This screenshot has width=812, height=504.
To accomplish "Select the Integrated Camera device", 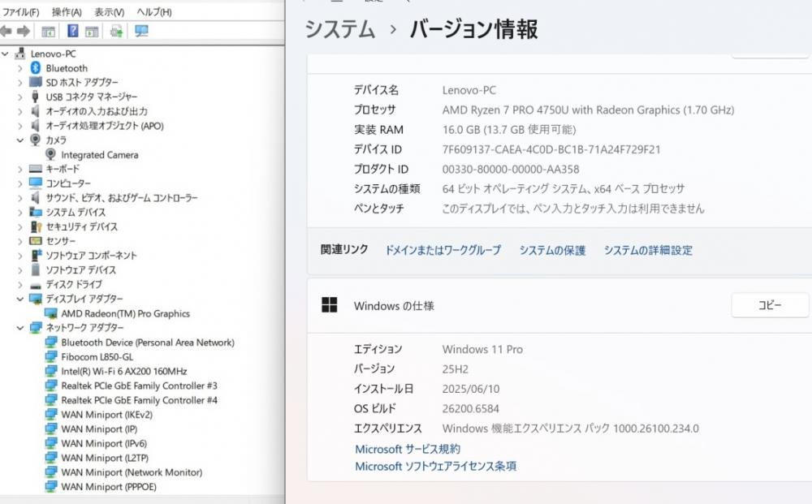I will (99, 155).
